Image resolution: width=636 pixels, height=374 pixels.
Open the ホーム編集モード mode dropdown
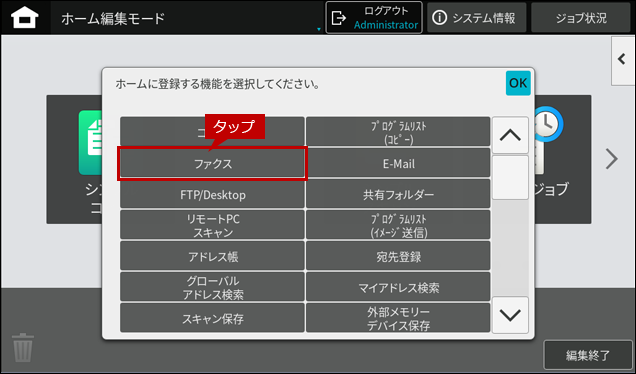[187, 18]
